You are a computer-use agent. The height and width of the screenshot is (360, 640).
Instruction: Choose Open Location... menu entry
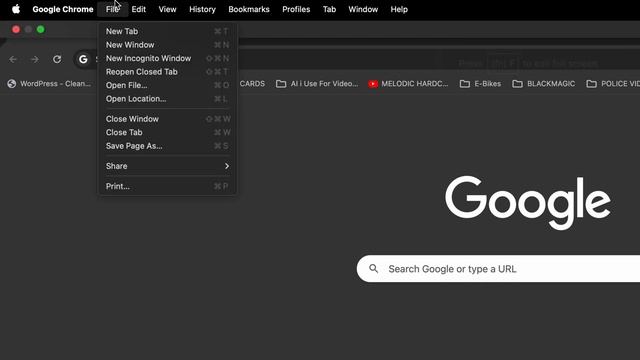pos(167,99)
